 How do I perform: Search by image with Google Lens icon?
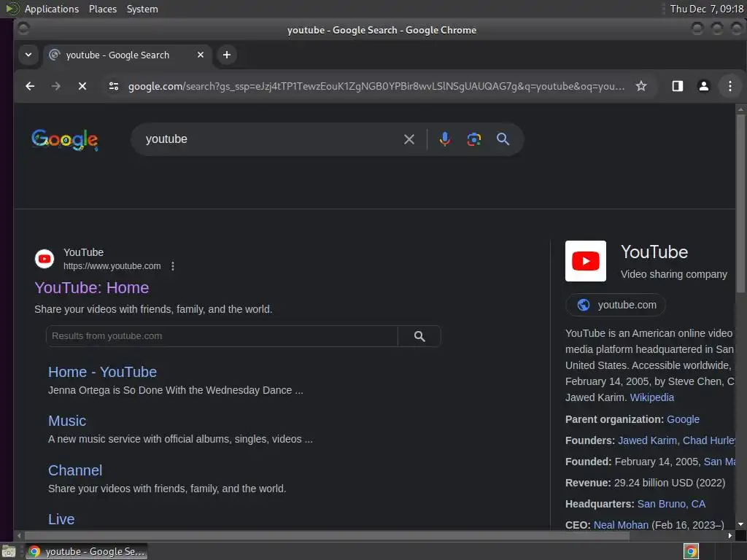pos(474,139)
